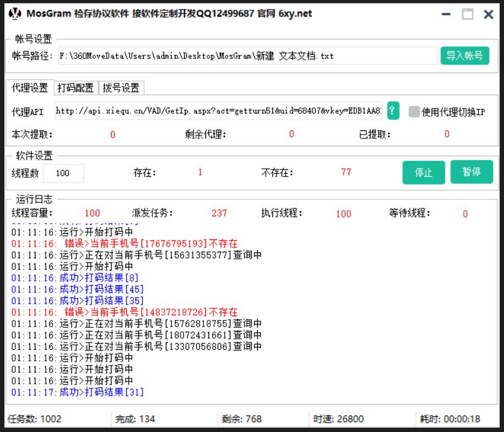Viewport: 504px width, 432px height.
Task: Click the 暂停 button
Action: 472,172
